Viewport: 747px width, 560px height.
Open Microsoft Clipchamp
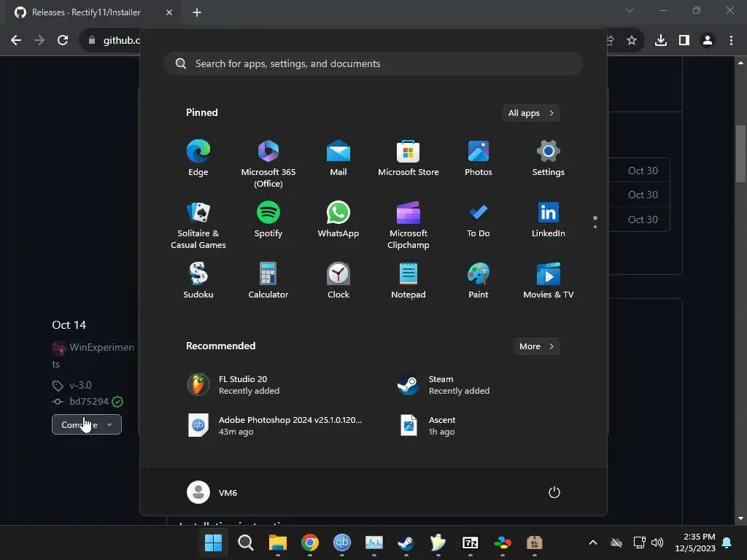[409, 226]
